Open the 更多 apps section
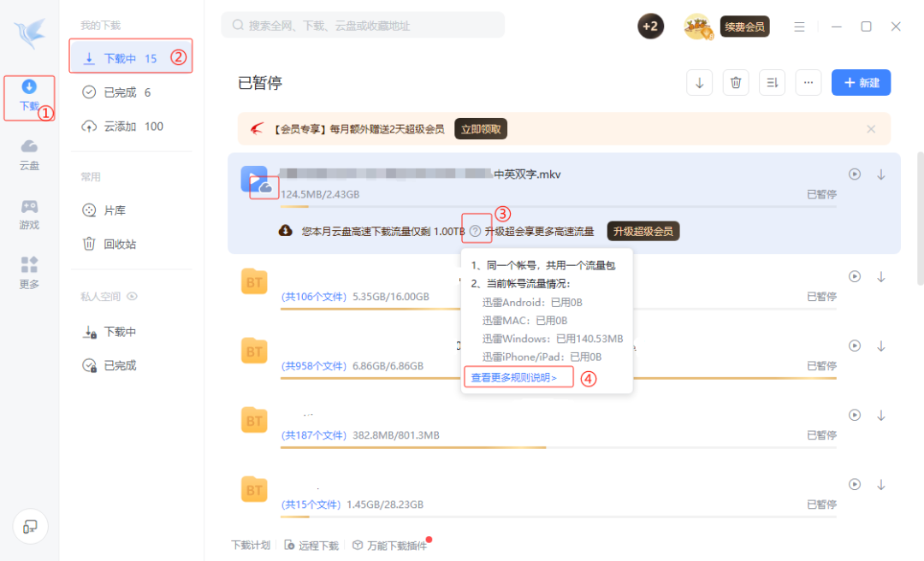Screen dimensions: 924x561 29,273
